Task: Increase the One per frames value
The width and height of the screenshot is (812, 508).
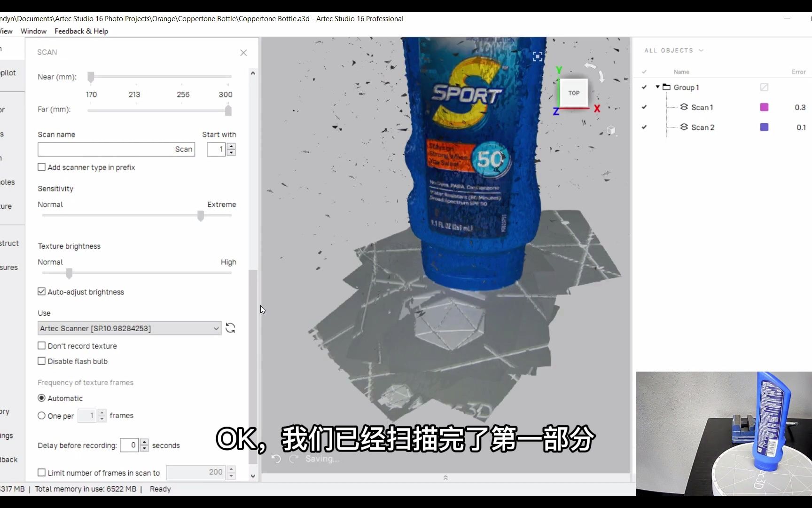Action: click(x=102, y=413)
